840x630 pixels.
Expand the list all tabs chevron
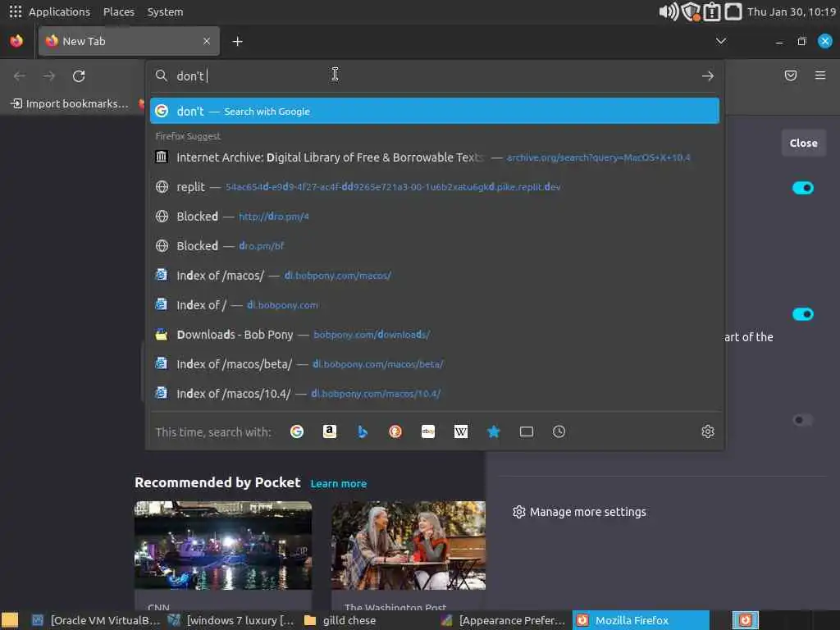721,41
